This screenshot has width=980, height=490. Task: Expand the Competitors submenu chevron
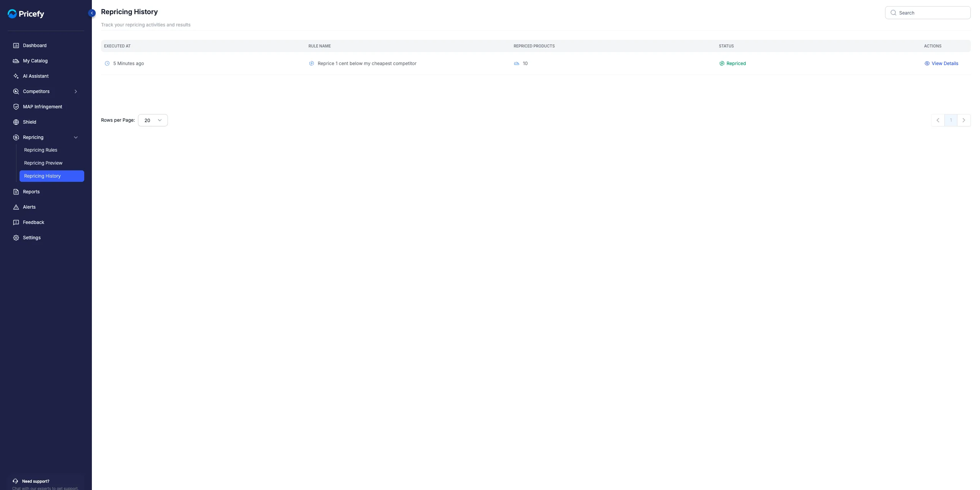coord(76,91)
